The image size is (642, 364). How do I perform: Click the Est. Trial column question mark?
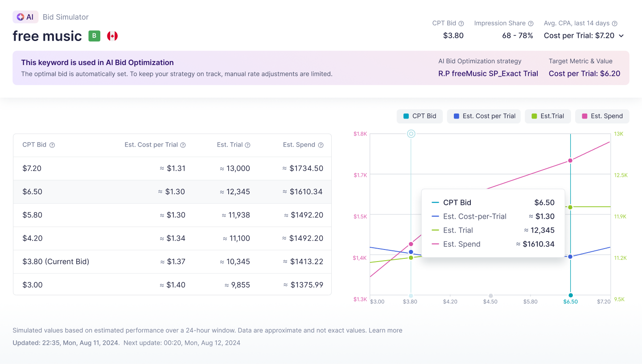[247, 145]
